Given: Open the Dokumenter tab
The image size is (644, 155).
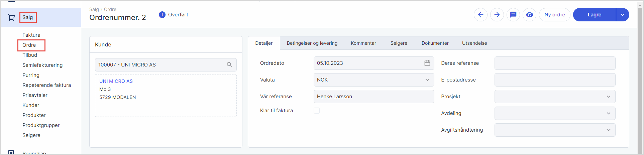Looking at the screenshot, I should (435, 43).
